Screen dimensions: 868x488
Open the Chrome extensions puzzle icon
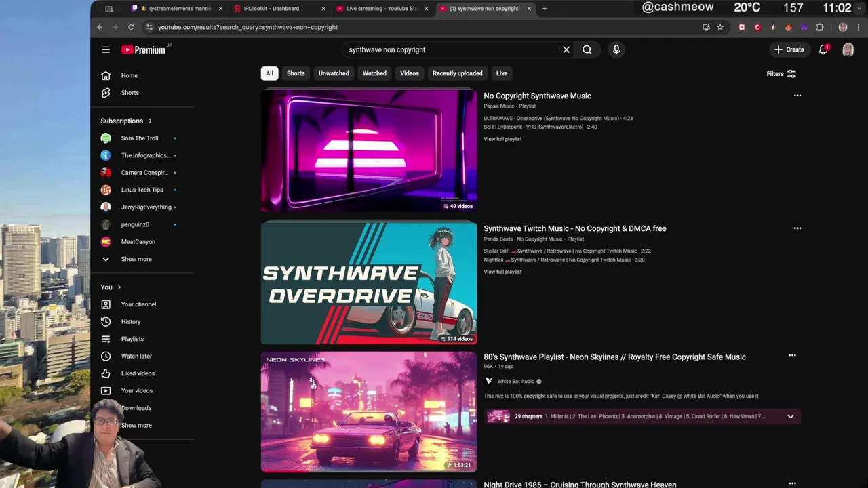pos(820,27)
